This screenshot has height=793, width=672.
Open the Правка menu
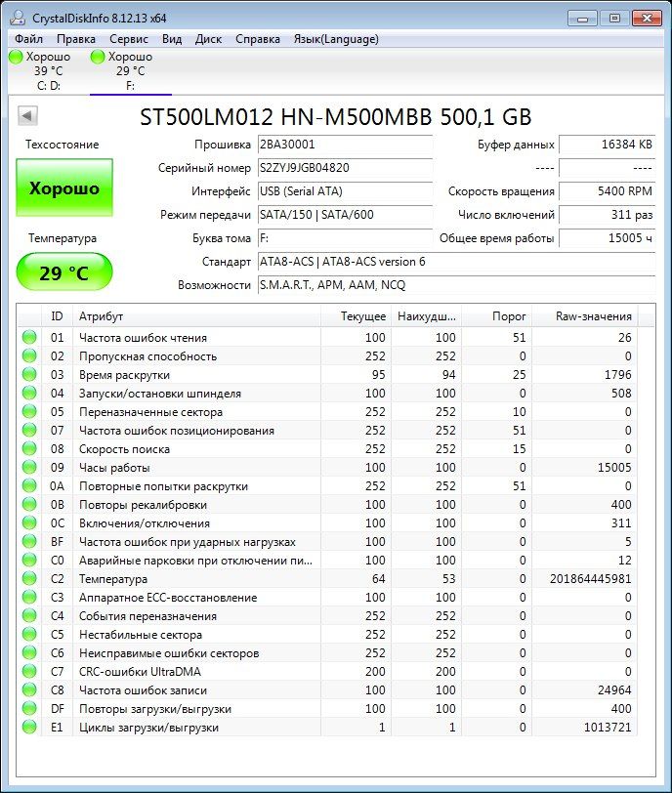76,39
